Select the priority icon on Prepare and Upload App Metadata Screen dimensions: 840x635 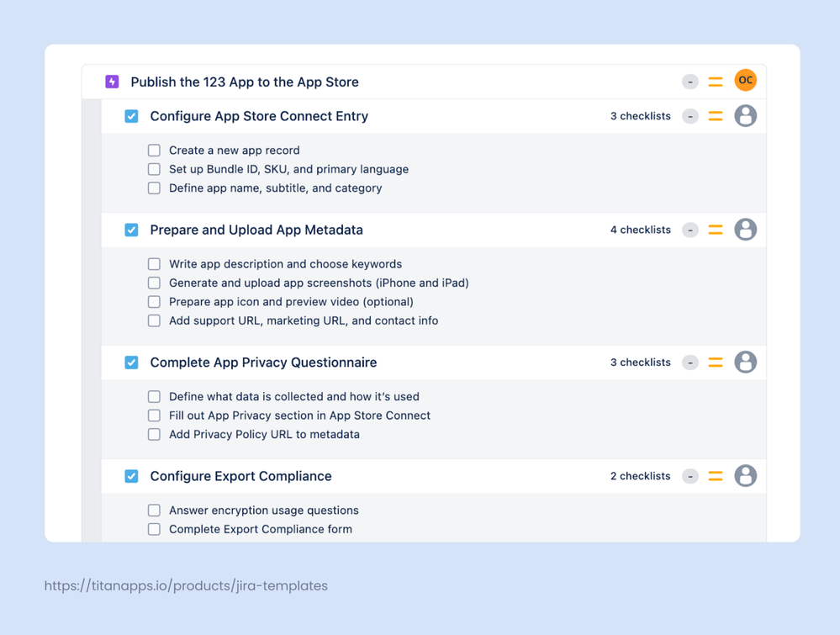716,230
